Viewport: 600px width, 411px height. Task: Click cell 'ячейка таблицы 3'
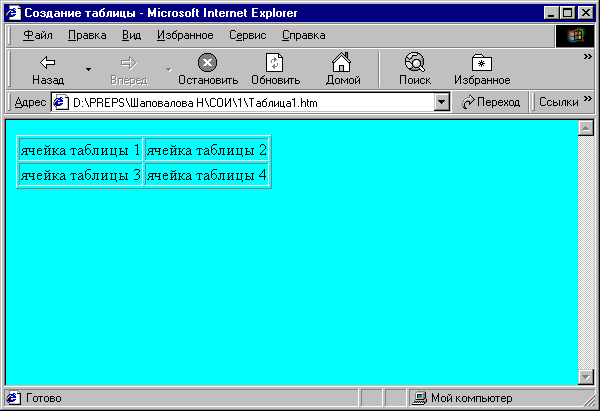[80, 175]
